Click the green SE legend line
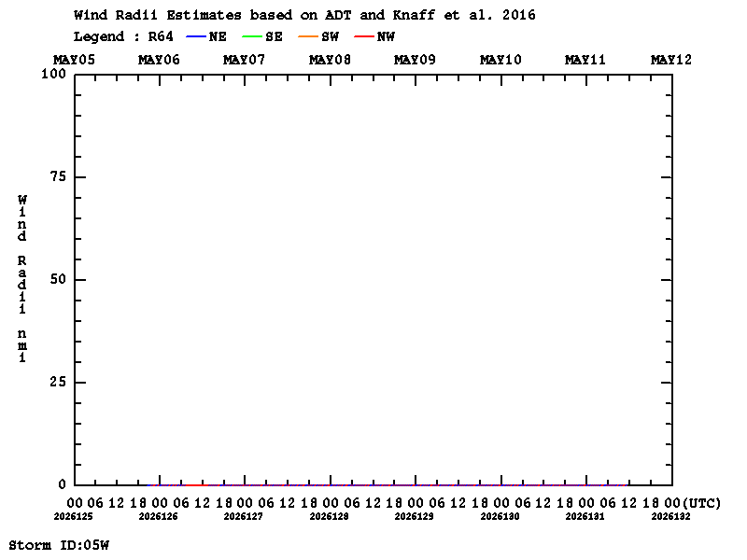747x560 pixels. pos(252,36)
